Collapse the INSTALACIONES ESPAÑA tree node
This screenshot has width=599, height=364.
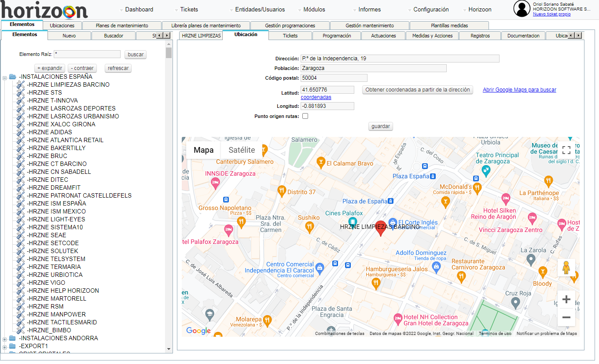tap(5, 77)
